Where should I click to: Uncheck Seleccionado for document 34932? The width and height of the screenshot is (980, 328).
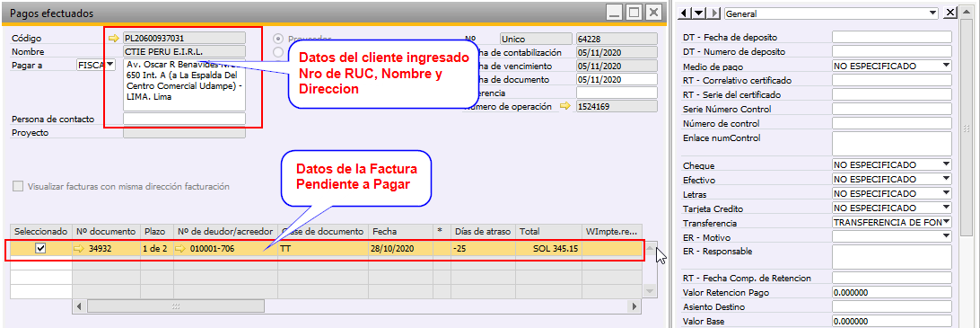pos(41,249)
